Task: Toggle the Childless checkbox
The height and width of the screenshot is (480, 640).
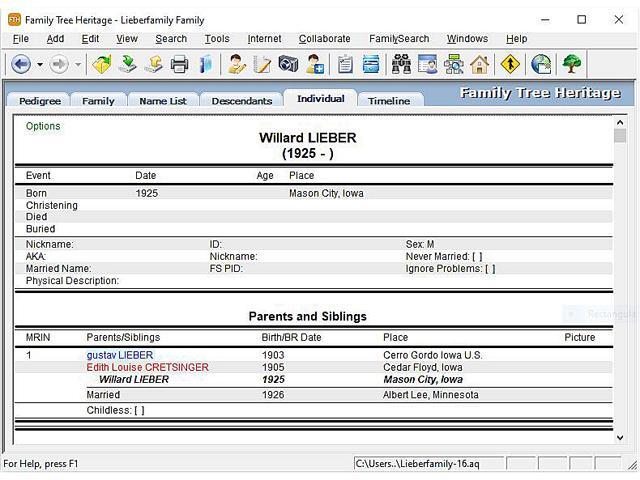Action: pyautogui.click(x=139, y=411)
